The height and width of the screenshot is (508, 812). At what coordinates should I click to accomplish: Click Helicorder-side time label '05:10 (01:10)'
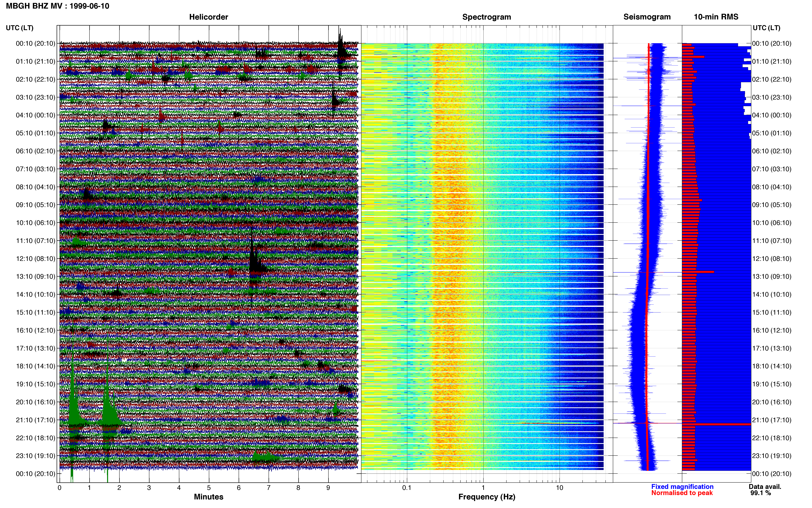(35, 133)
